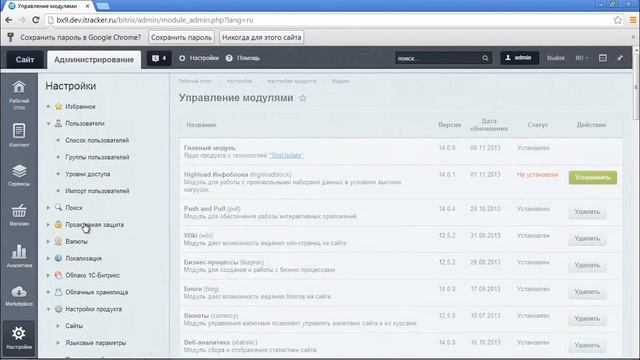Open the Marketplace cloud section
Screen dimensions: 640x360
tap(19, 296)
